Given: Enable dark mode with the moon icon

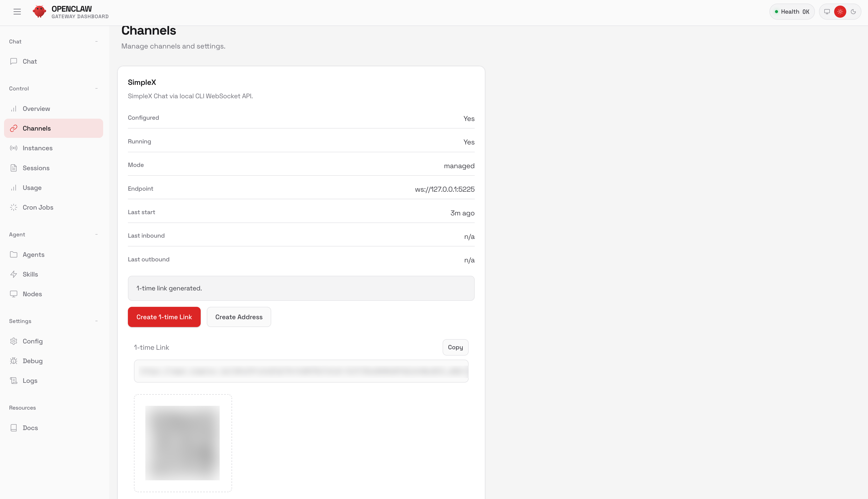Looking at the screenshot, I should [x=853, y=11].
